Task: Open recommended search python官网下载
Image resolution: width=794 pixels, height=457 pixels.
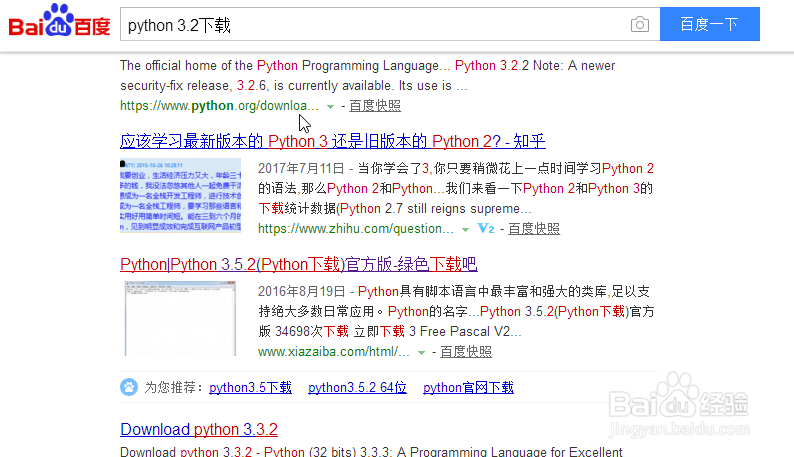Action: pyautogui.click(x=468, y=388)
